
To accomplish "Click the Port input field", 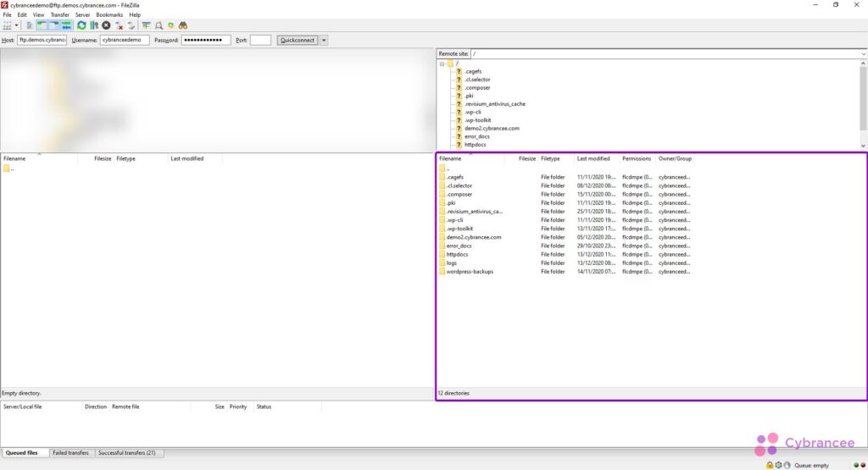I will click(x=260, y=40).
